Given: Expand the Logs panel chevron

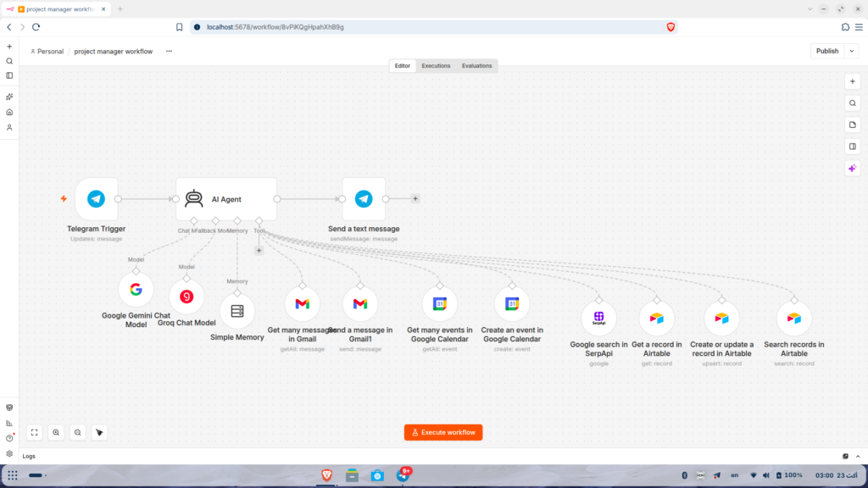Looking at the screenshot, I should [858, 457].
